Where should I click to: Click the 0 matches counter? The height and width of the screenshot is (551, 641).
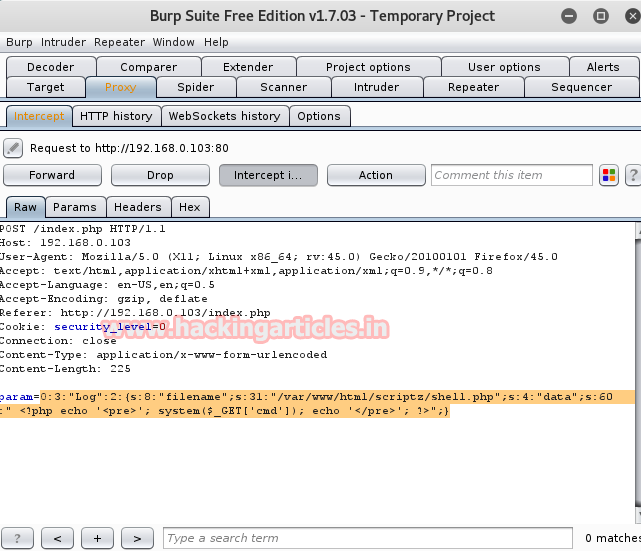612,538
